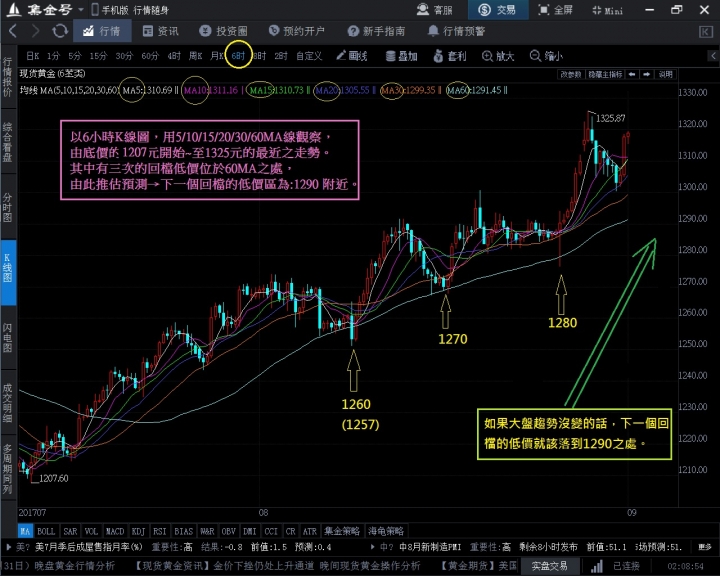The width and height of the screenshot is (720, 576).
Task: Refresh the page with the reload icon
Action: pos(60,31)
